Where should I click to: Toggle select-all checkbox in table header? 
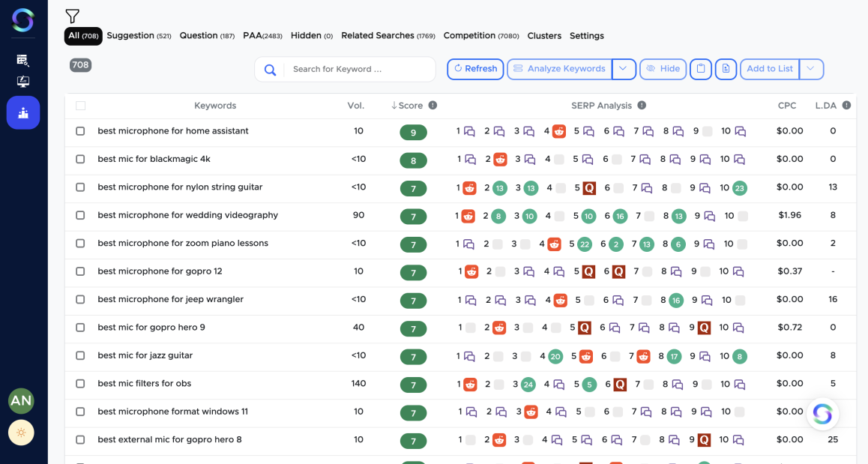80,106
